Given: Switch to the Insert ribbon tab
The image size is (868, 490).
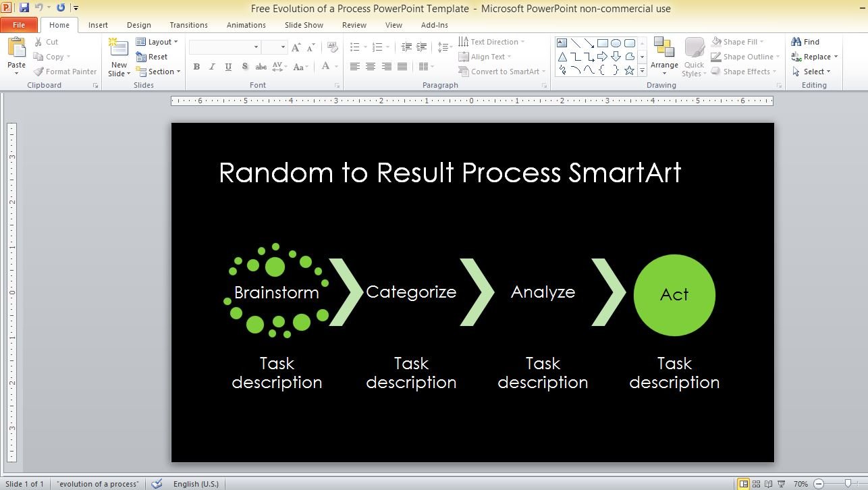Looking at the screenshot, I should point(98,25).
